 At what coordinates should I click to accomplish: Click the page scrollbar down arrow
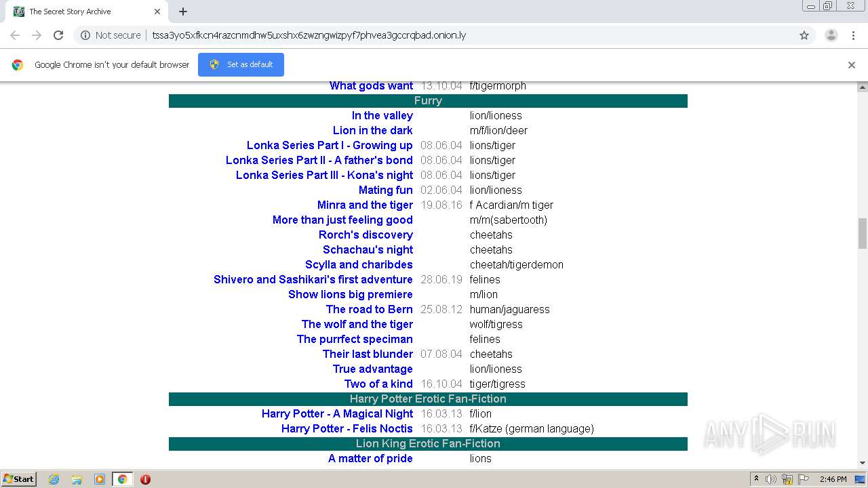point(863,463)
